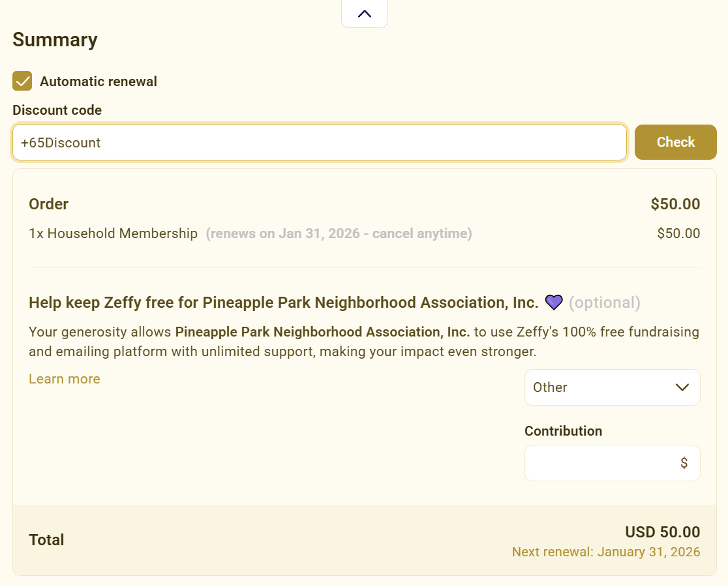Image resolution: width=728 pixels, height=585 pixels.
Task: Click the renewal date note in grey
Action: point(339,233)
